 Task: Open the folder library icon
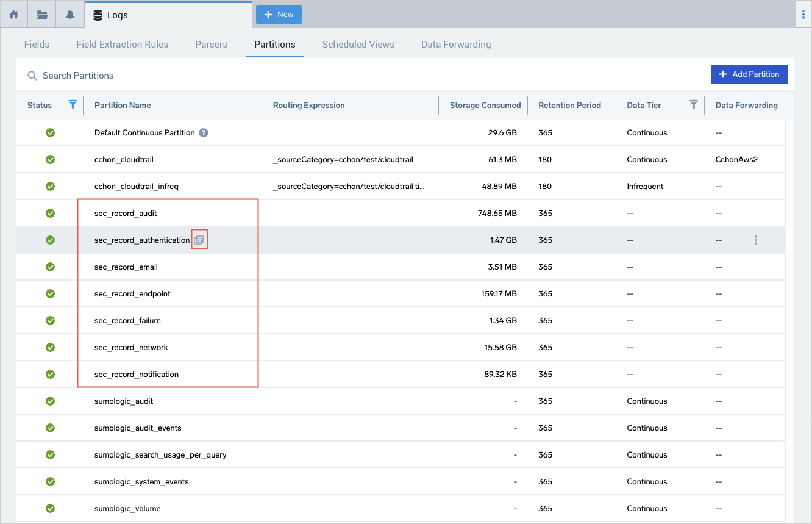(42, 15)
